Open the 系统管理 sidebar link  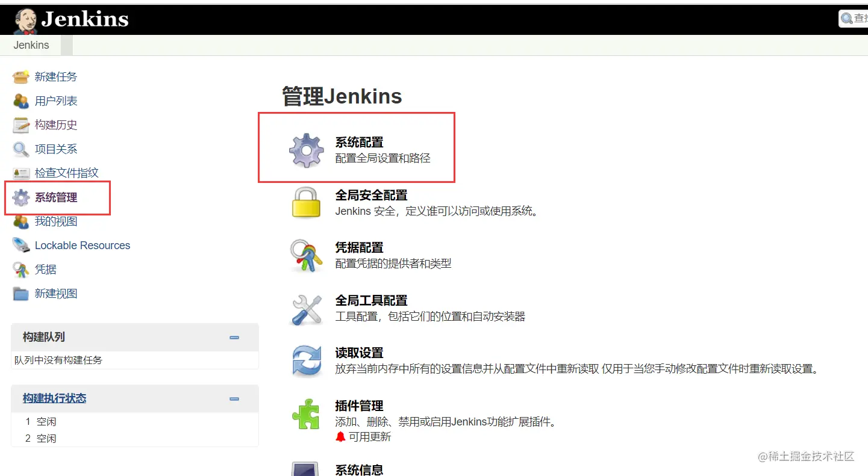pyautogui.click(x=56, y=197)
